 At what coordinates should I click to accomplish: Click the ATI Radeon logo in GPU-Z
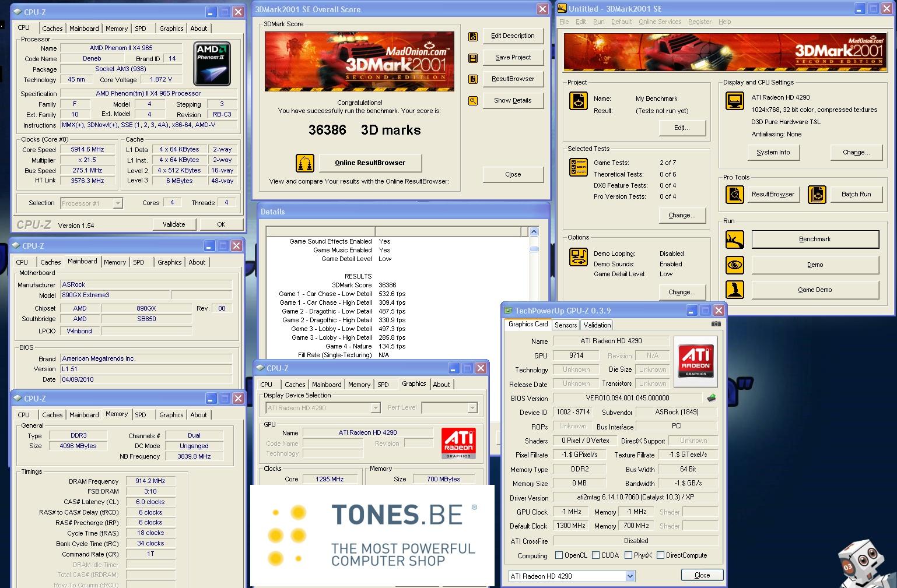tap(696, 362)
